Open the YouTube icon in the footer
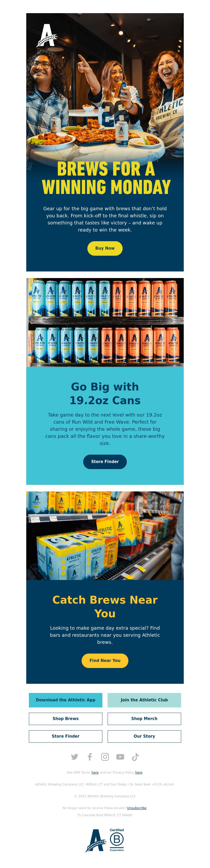210x868 pixels. (120, 757)
